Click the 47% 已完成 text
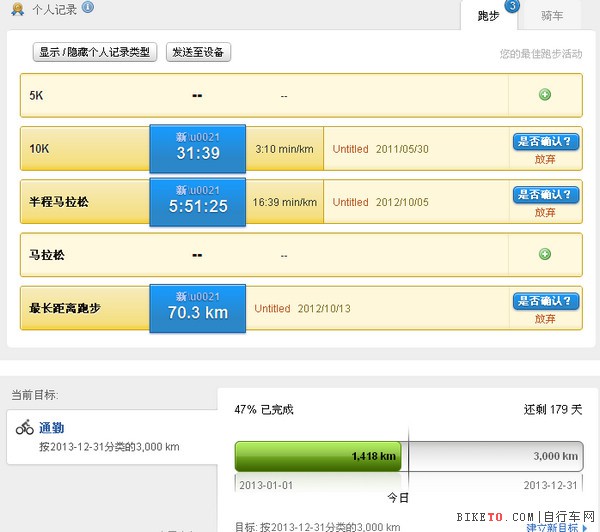The image size is (600, 532). click(264, 410)
